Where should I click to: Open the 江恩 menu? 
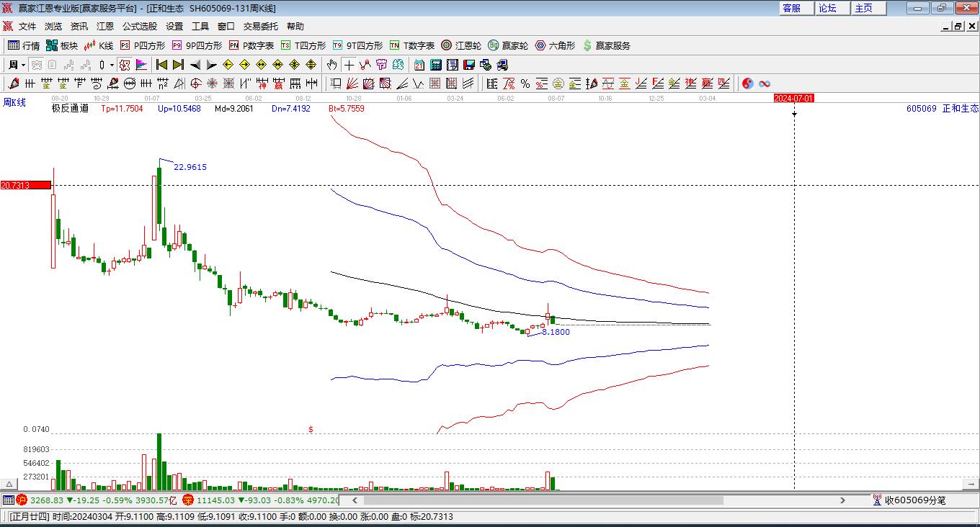tap(105, 26)
